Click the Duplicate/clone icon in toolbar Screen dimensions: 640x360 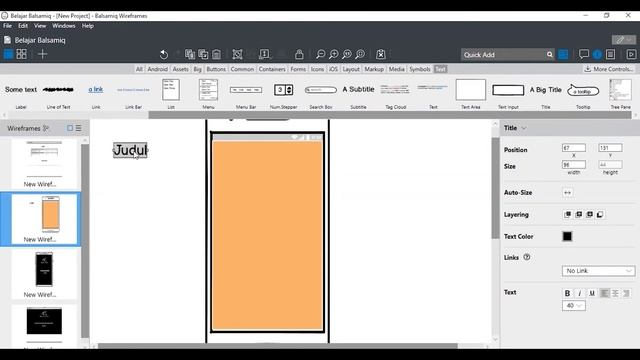click(x=190, y=54)
